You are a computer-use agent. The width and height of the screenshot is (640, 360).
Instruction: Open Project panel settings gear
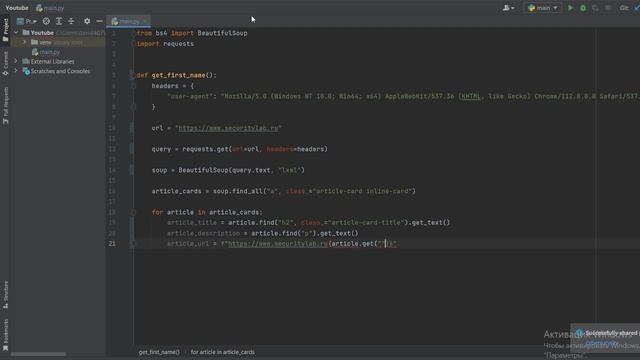coord(87,21)
